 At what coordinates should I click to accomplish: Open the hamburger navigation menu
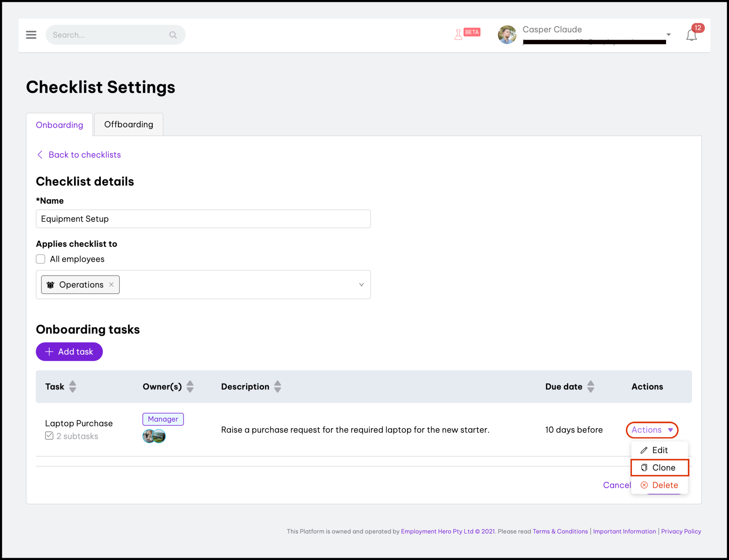tap(31, 35)
